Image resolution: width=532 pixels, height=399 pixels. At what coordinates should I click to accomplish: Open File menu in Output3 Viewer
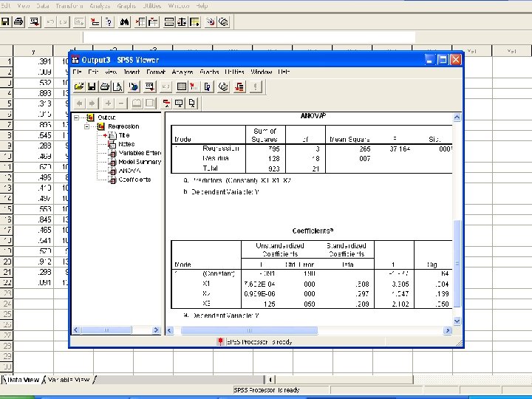tap(77, 72)
